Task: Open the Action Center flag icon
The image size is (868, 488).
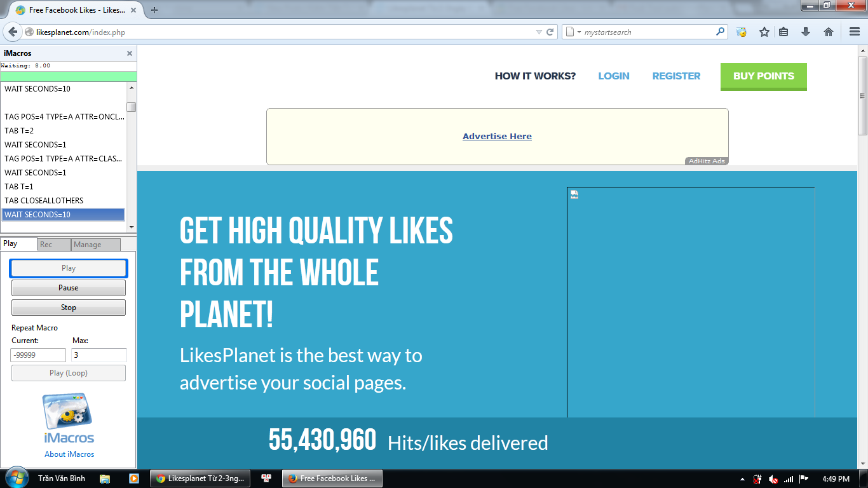Action: (x=804, y=479)
